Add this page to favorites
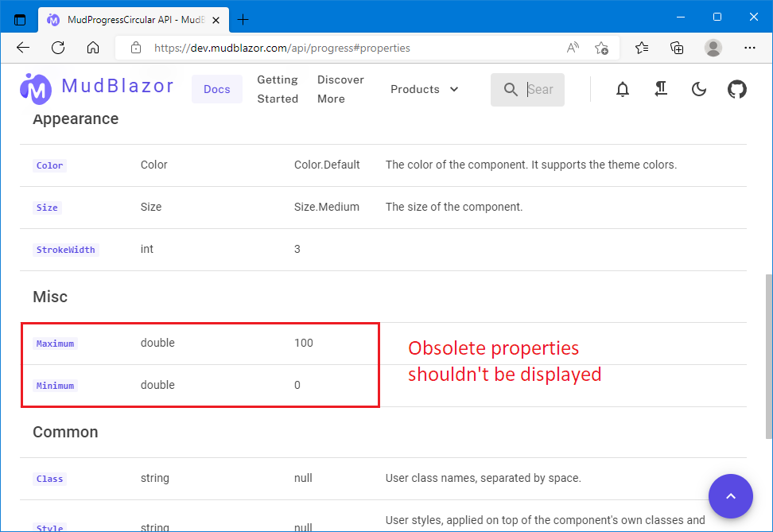 click(x=601, y=48)
